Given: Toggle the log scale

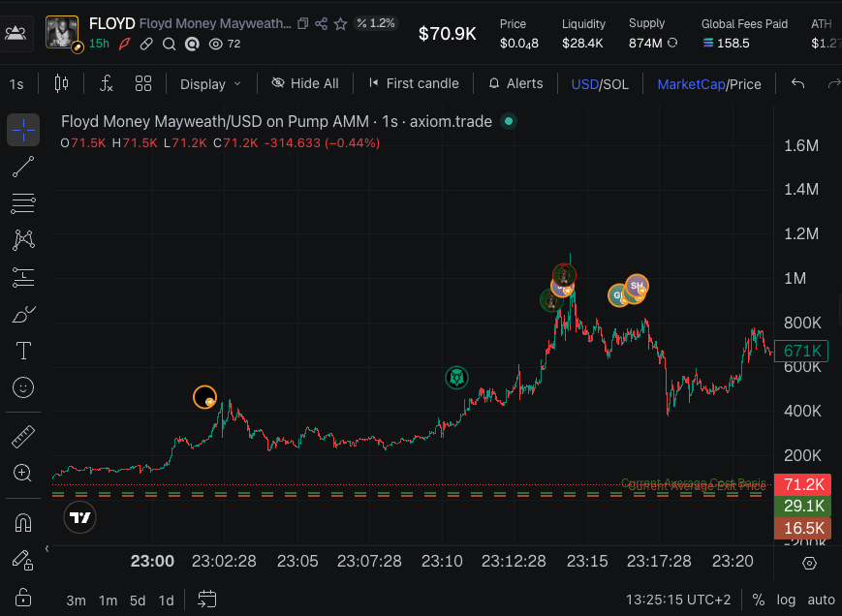Looking at the screenshot, I should click(x=786, y=600).
